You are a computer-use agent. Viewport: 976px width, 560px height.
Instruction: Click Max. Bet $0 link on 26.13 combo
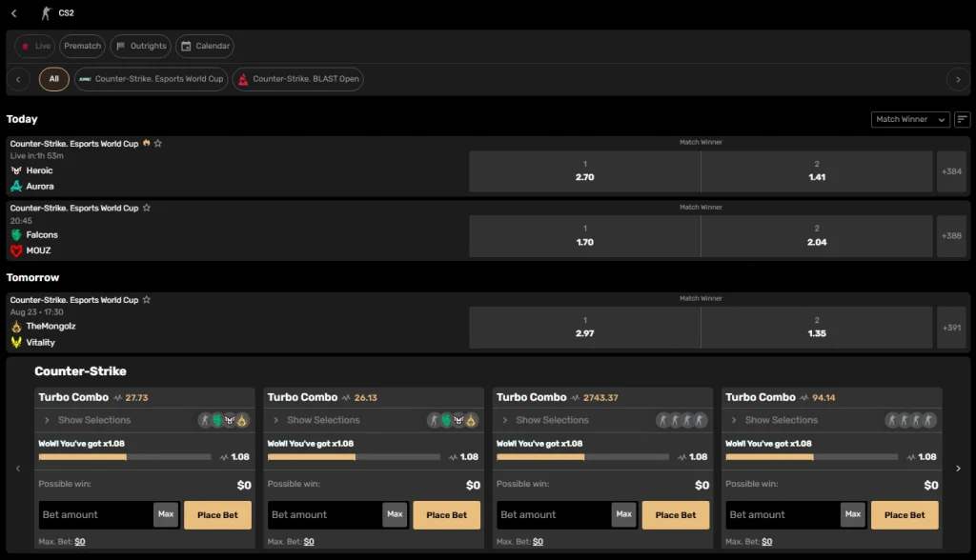click(309, 542)
